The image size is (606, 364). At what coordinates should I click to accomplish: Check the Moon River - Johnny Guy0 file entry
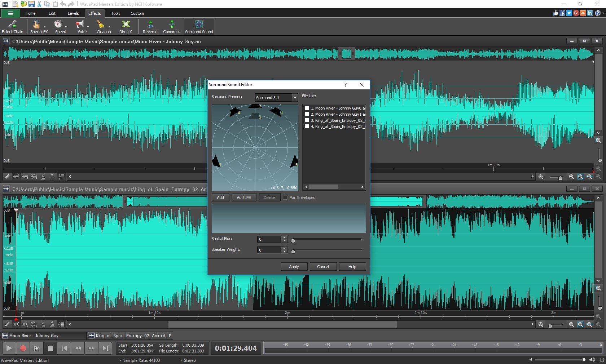[307, 108]
